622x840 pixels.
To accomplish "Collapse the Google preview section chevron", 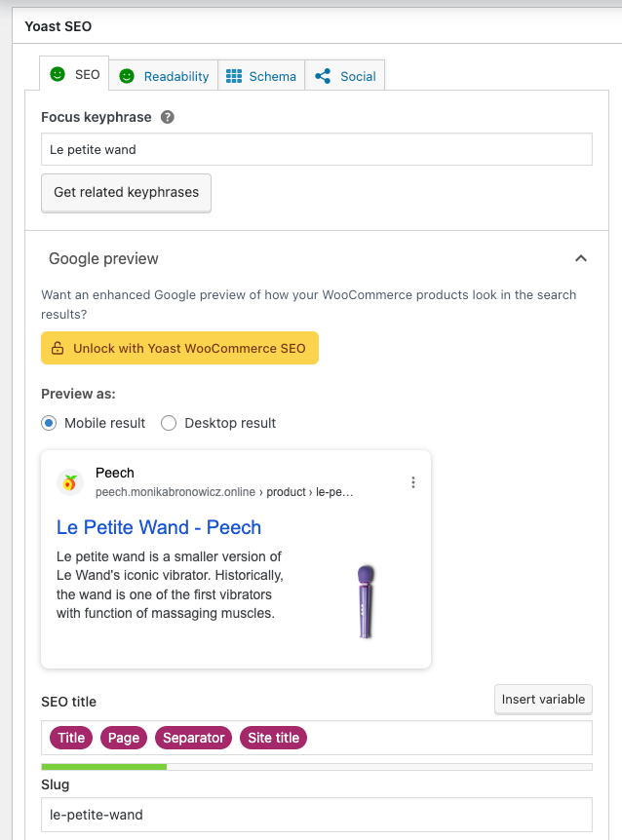I will coord(581,258).
